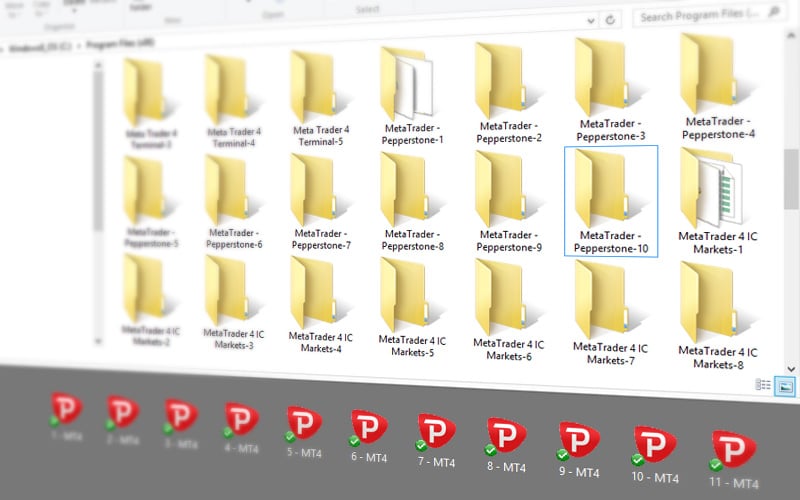
Task: Open the 10 - MT4 Pepperstone shortcut
Action: tap(655, 455)
